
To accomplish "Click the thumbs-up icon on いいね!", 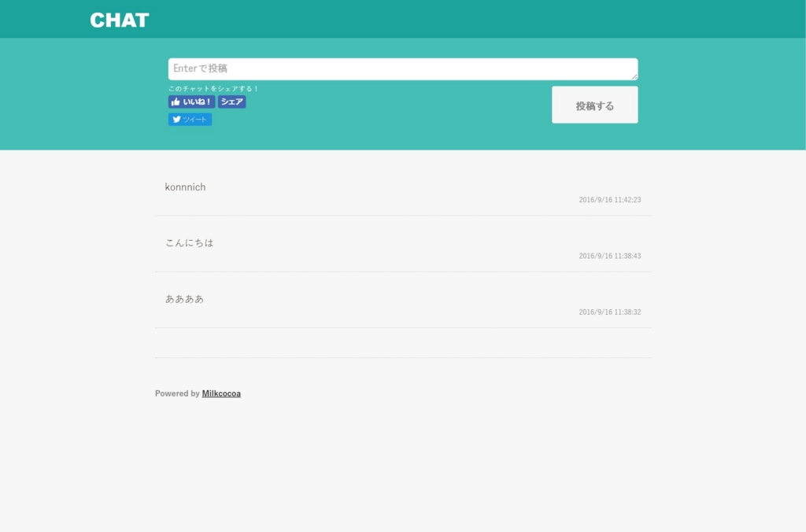I will [x=176, y=102].
